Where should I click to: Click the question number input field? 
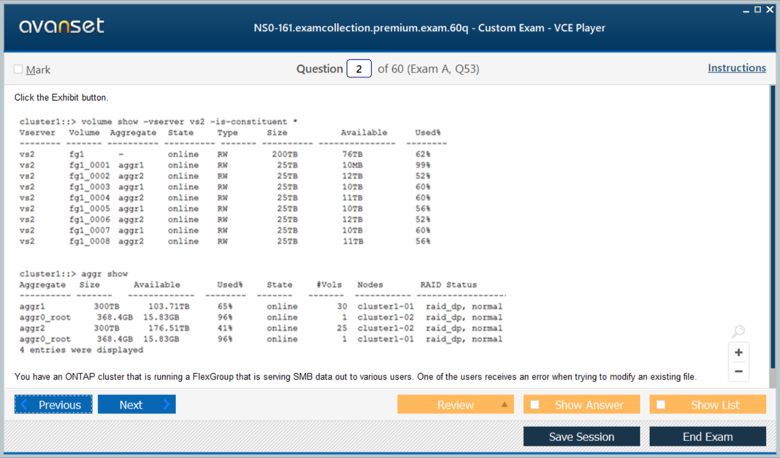[x=359, y=69]
